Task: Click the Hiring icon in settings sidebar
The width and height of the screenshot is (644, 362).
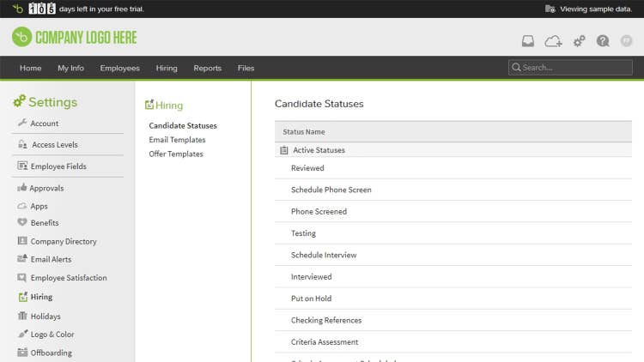Action: 23,296
